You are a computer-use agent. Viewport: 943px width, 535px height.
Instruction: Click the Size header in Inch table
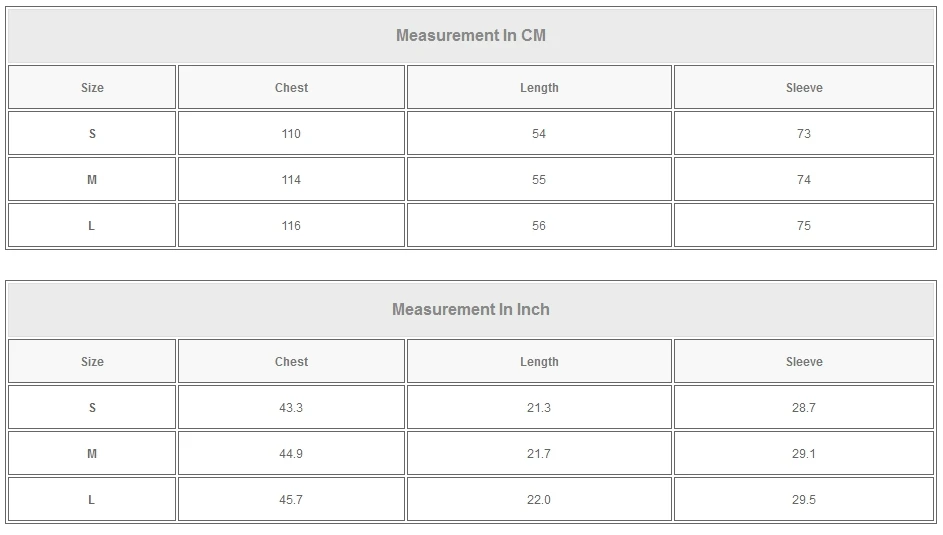click(x=92, y=362)
